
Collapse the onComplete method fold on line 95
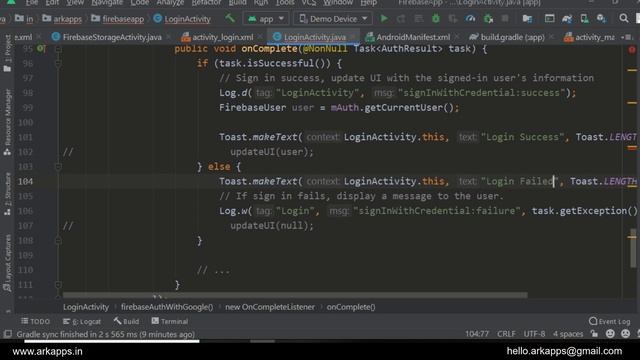[x=58, y=49]
